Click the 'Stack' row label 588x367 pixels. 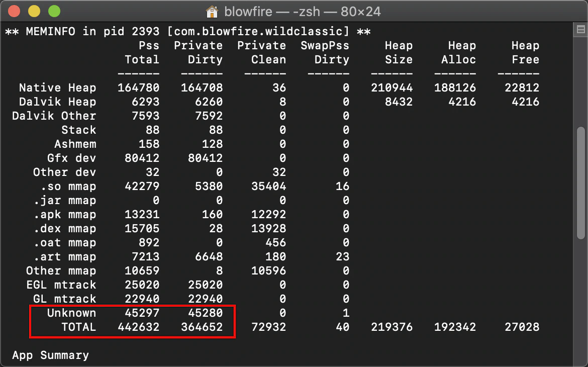coord(79,130)
